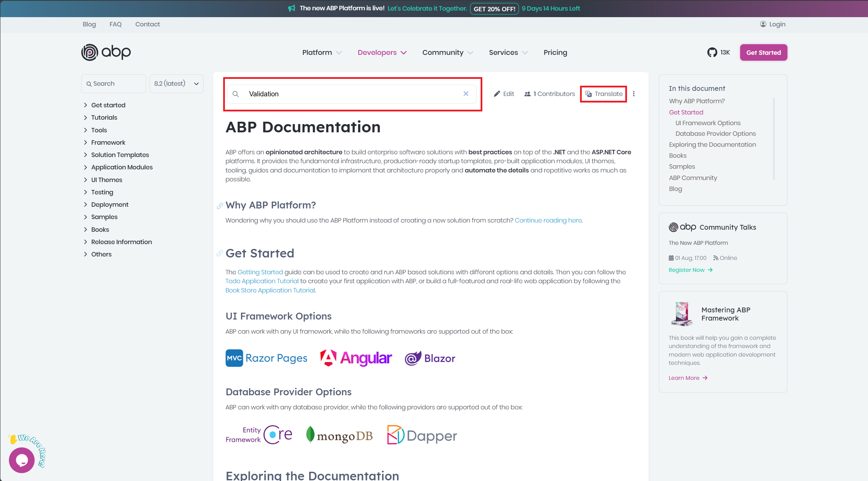Click the GET 20% OFF! banner button
The height and width of the screenshot is (481, 868).
click(494, 9)
